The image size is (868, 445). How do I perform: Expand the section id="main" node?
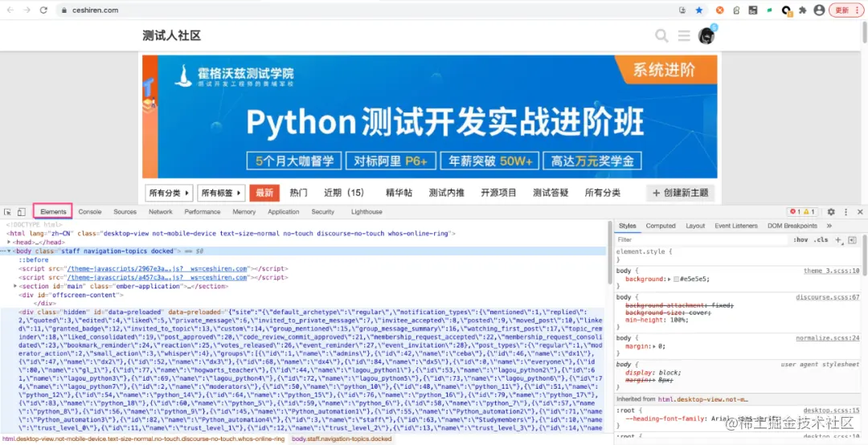coord(15,286)
